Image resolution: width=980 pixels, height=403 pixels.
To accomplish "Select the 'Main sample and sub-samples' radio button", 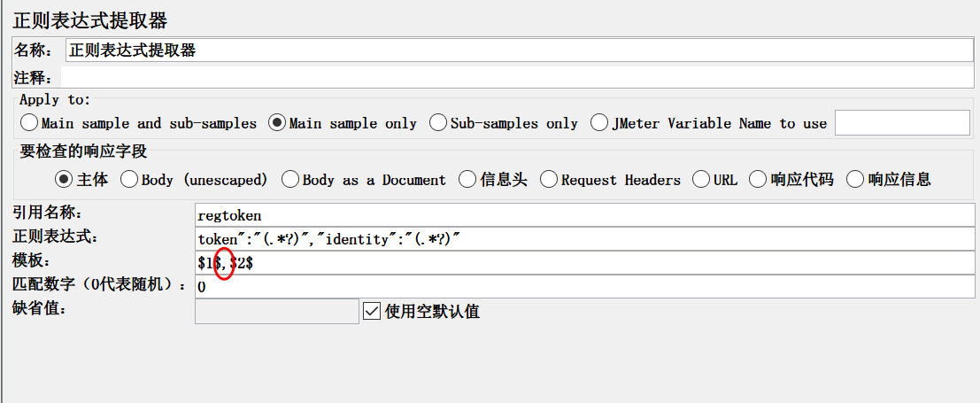I will (29, 123).
